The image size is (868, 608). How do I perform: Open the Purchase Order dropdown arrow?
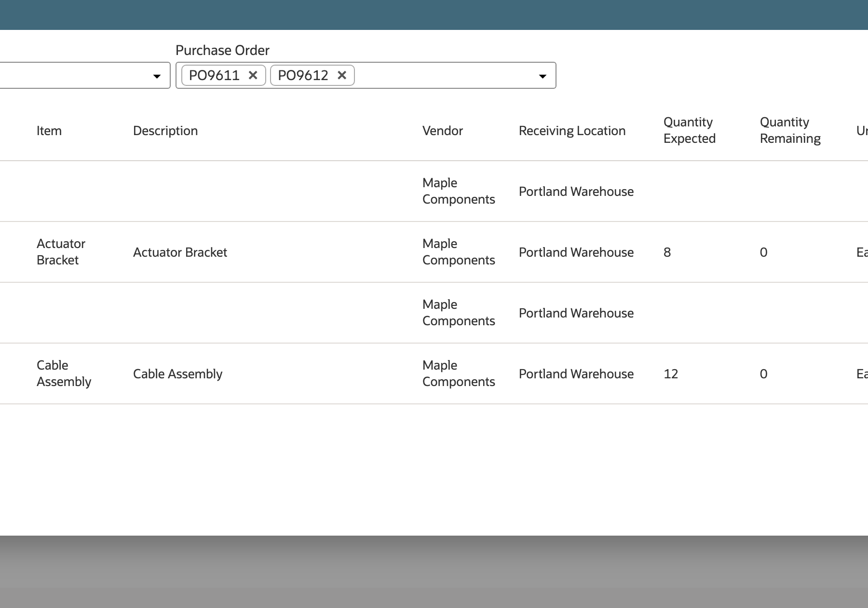point(542,76)
